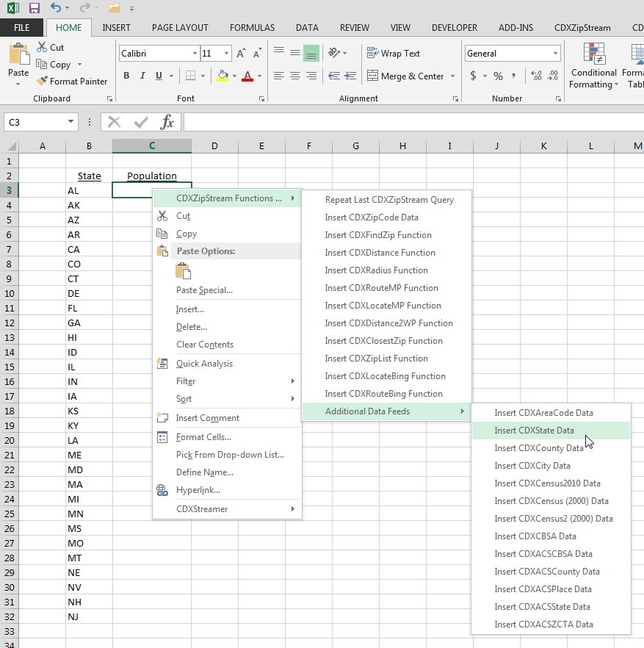Image resolution: width=644 pixels, height=648 pixels.
Task: Apply Percent Style format
Action: 498,76
